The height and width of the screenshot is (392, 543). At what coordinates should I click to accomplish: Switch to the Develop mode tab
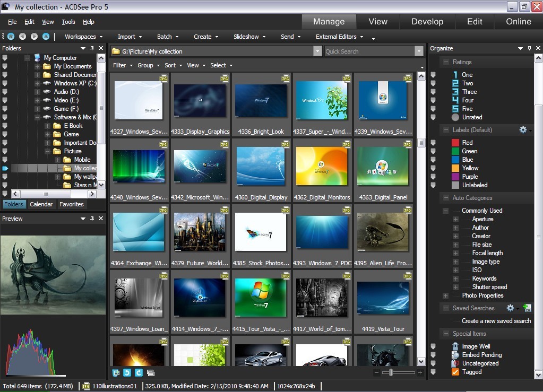click(x=427, y=22)
